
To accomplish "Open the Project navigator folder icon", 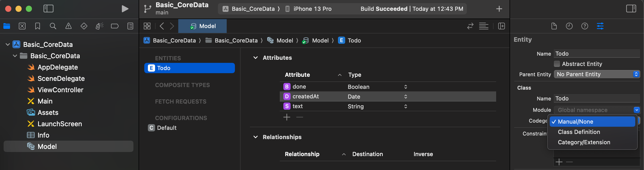I will [7, 26].
